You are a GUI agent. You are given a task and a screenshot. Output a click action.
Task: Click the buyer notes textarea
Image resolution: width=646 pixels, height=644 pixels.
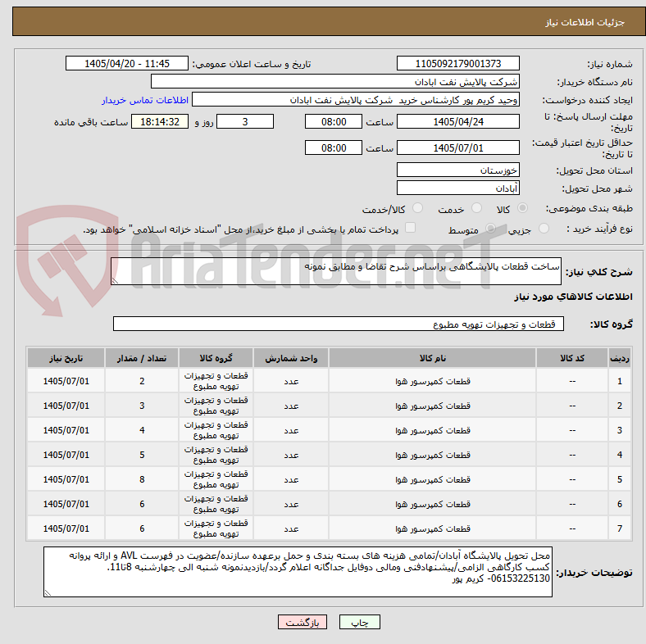tap(298, 572)
